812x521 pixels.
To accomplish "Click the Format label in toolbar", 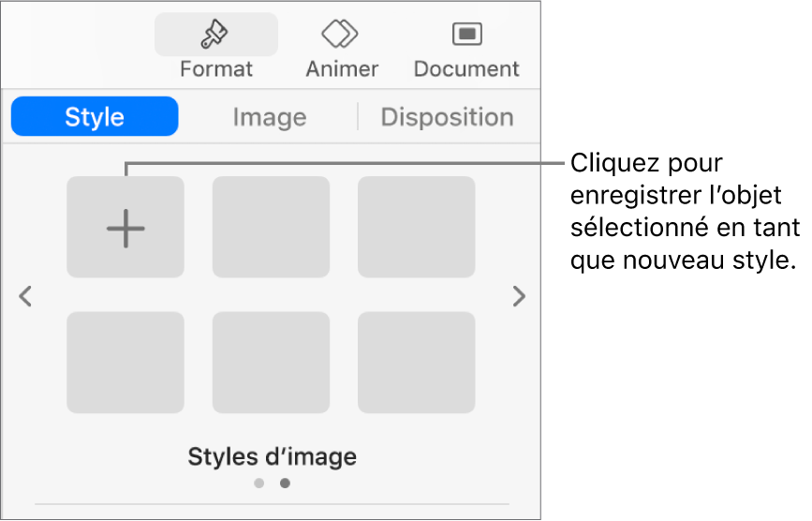I will pyautogui.click(x=216, y=69).
